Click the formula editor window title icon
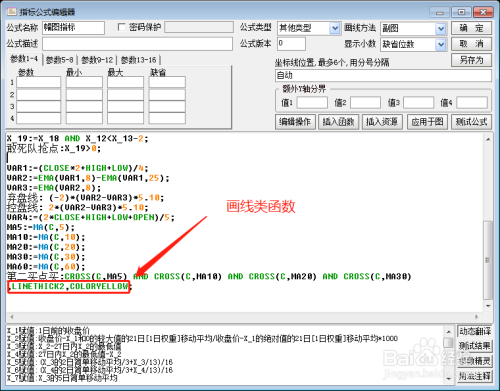The width and height of the screenshot is (500, 391). click(x=12, y=12)
